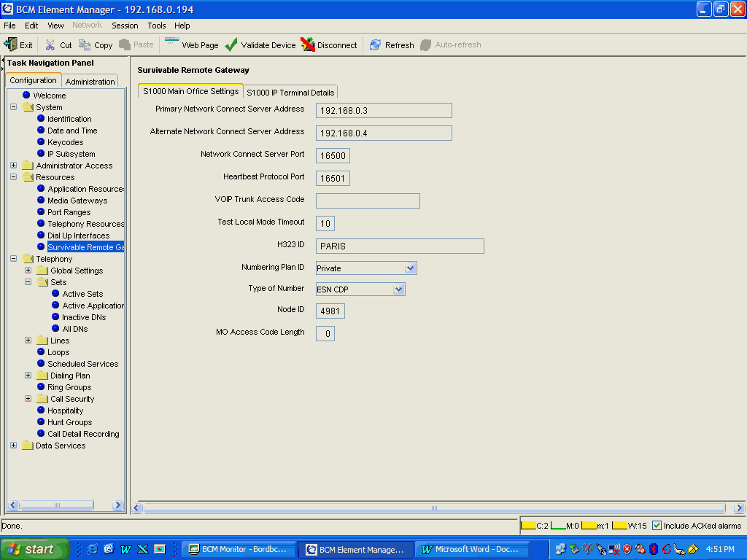Click the Validate Device checkmark icon
The width and height of the screenshot is (747, 560).
[x=231, y=44]
